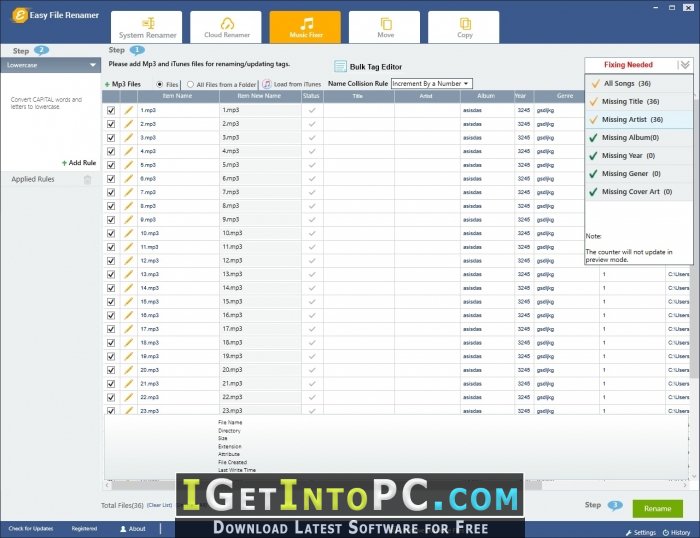Click the History clock icon

(666, 533)
